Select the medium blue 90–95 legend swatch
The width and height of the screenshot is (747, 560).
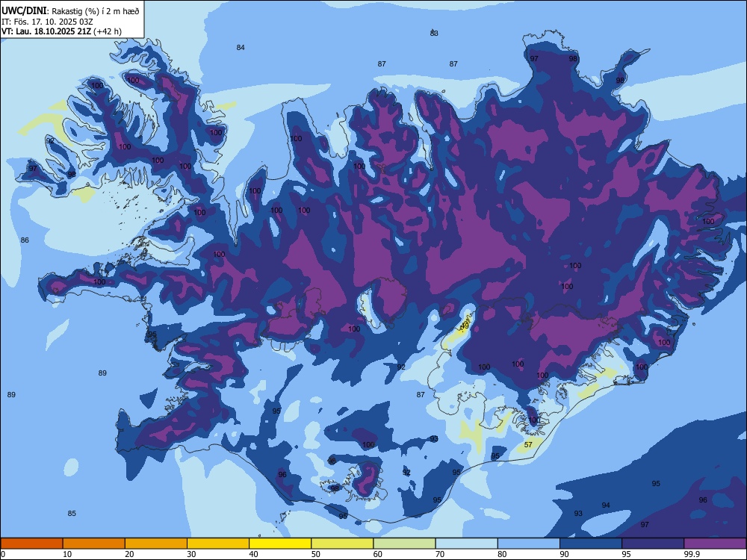pyautogui.click(x=591, y=544)
